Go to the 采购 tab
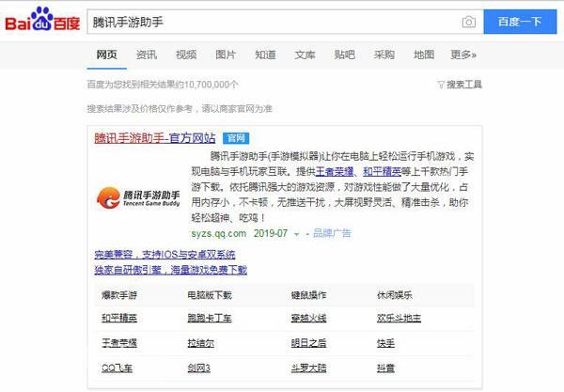This screenshot has height=392, width=564. click(x=384, y=55)
